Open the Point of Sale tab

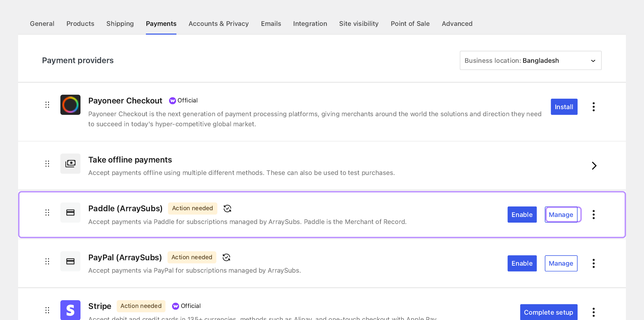click(410, 24)
